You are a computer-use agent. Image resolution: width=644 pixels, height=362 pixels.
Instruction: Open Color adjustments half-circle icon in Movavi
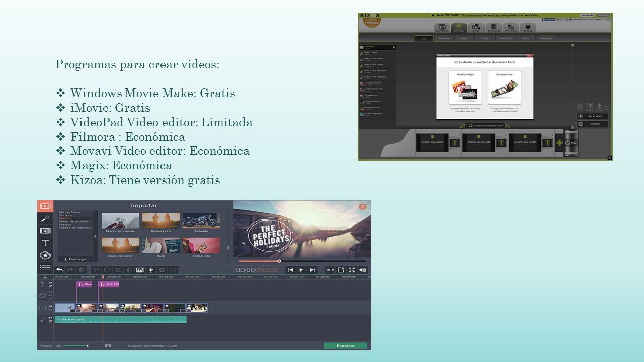pos(129,270)
